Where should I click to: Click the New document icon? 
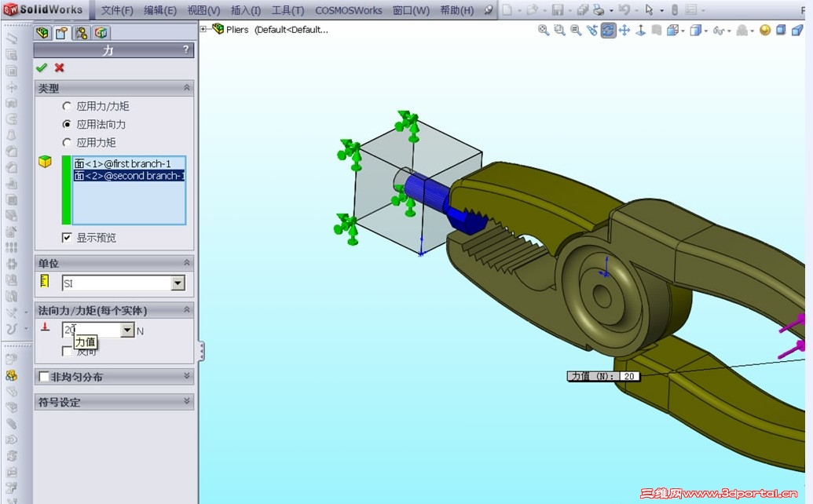507,10
